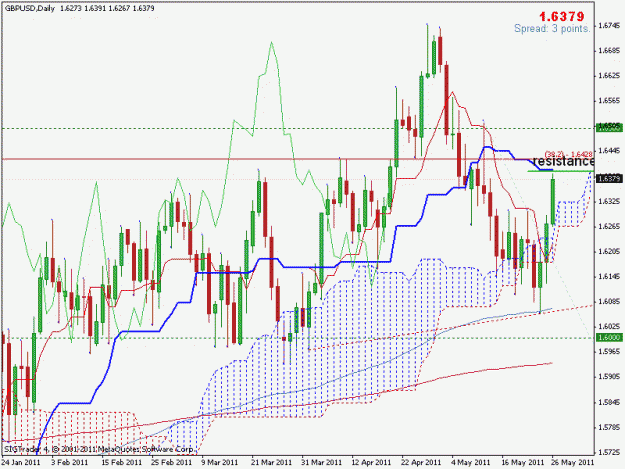Click the 1.6685 price axis label

pos(609,51)
